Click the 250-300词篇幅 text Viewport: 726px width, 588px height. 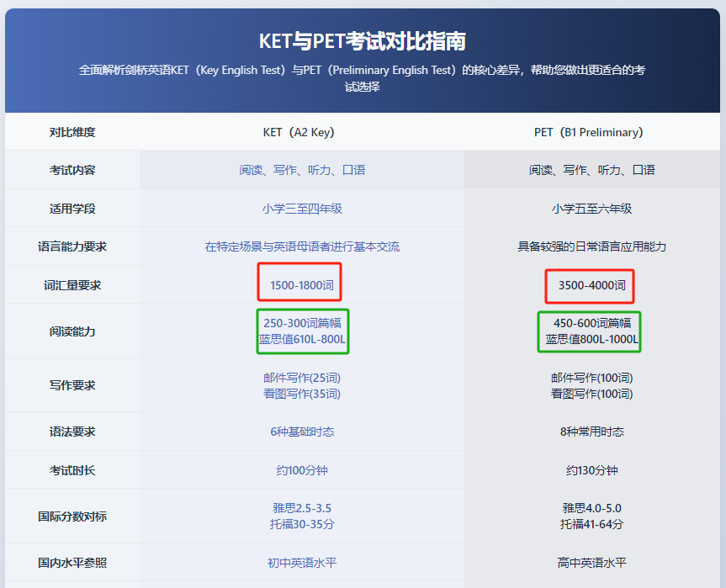click(x=302, y=323)
